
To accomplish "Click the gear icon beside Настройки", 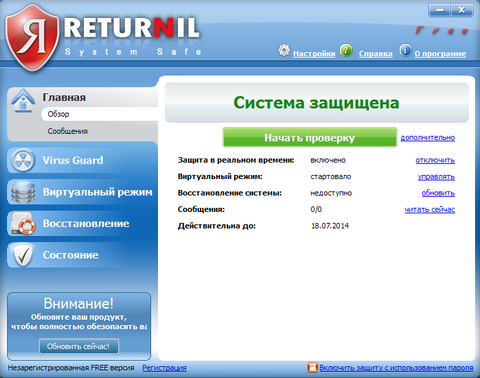I will pos(284,50).
